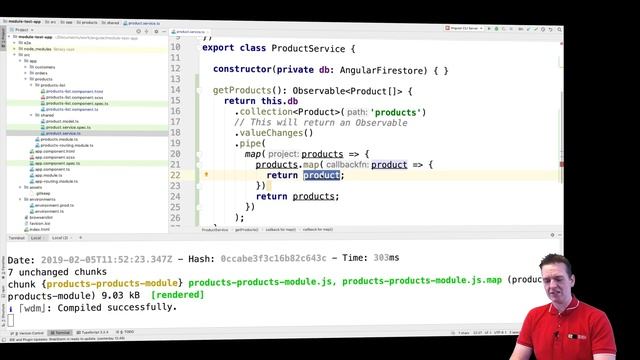This screenshot has height=360, width=640.
Task: Open Project panel settings gear
Action: (156, 31)
